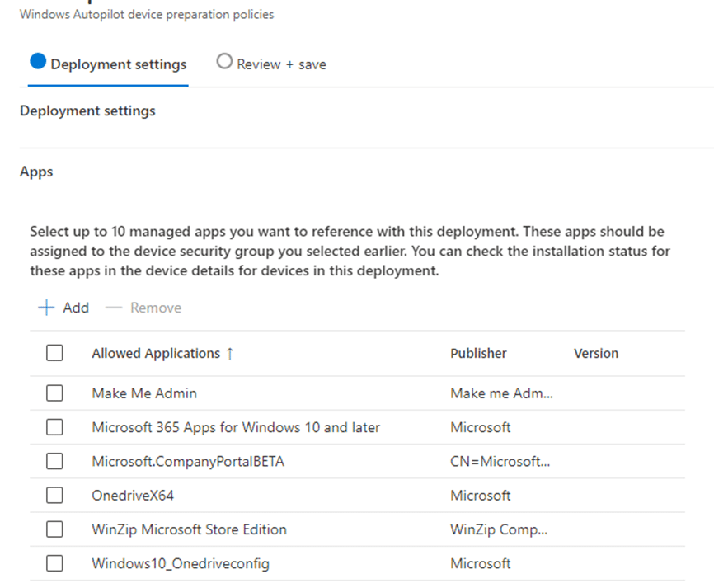Check the OnedriveX64 row checkbox
Image resolution: width=714 pixels, height=588 pixels.
coord(54,495)
